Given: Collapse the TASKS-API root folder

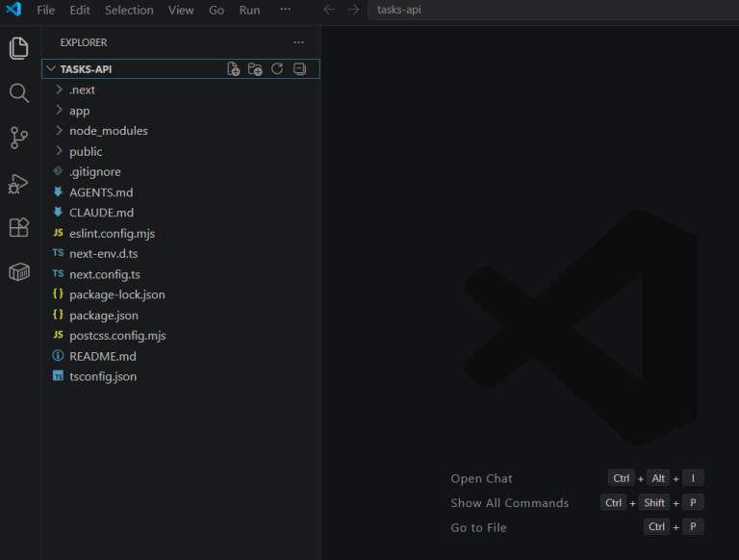Looking at the screenshot, I should [x=51, y=69].
